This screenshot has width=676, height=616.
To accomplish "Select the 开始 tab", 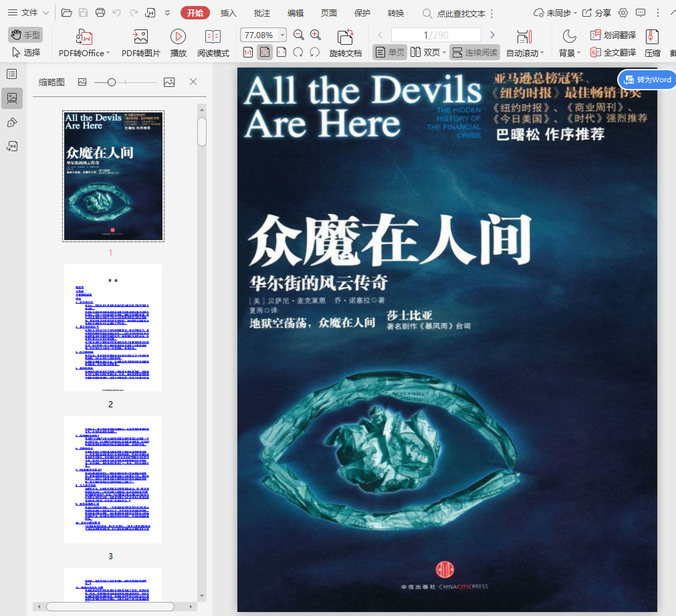I will point(195,13).
